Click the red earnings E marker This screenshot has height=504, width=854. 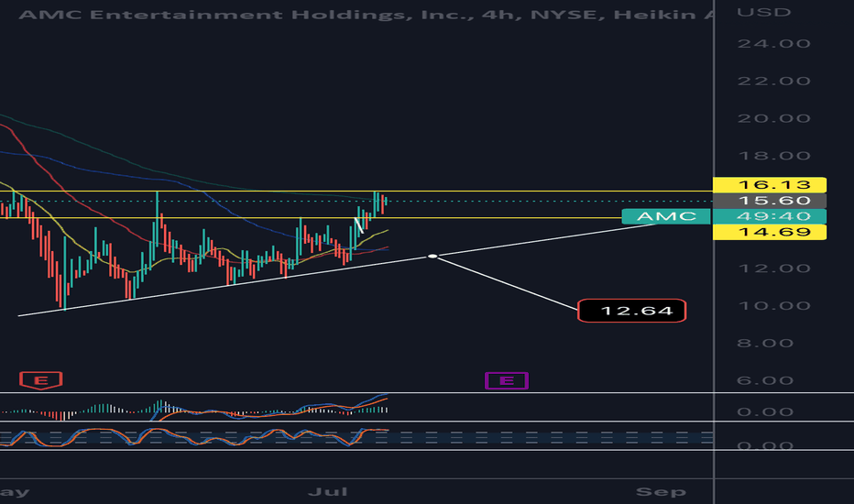(41, 380)
